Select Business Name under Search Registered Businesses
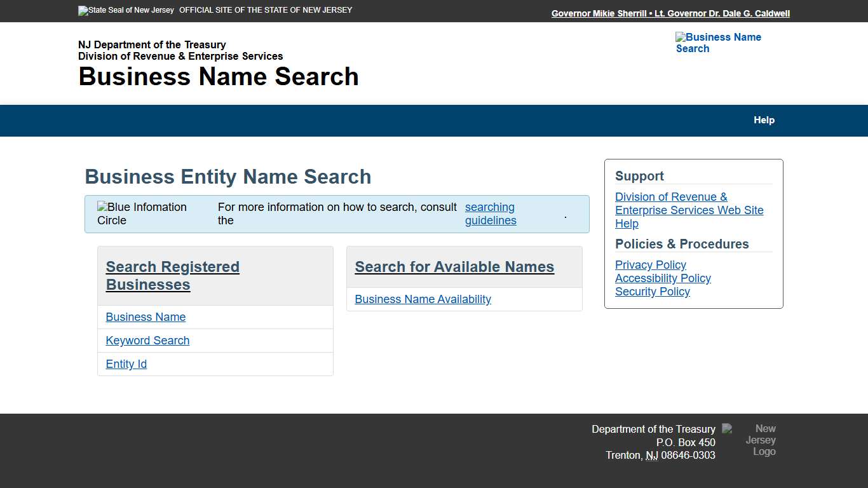This screenshot has height=488, width=868. click(146, 317)
